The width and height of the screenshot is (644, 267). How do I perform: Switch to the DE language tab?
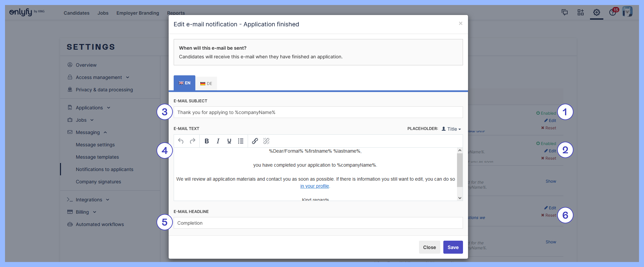pyautogui.click(x=206, y=84)
